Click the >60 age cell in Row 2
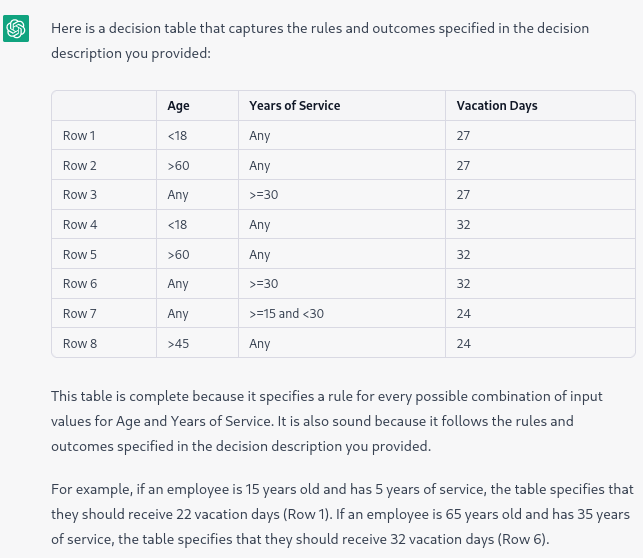This screenshot has width=643, height=558. tap(197, 165)
